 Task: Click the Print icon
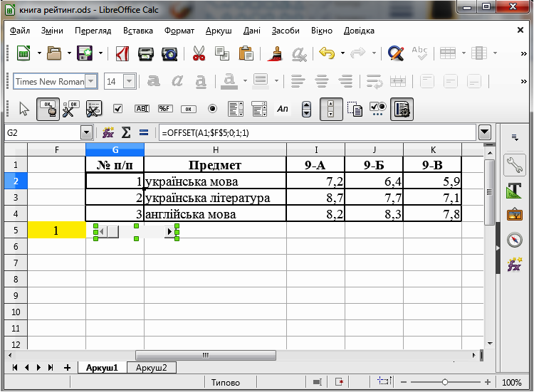click(x=146, y=53)
